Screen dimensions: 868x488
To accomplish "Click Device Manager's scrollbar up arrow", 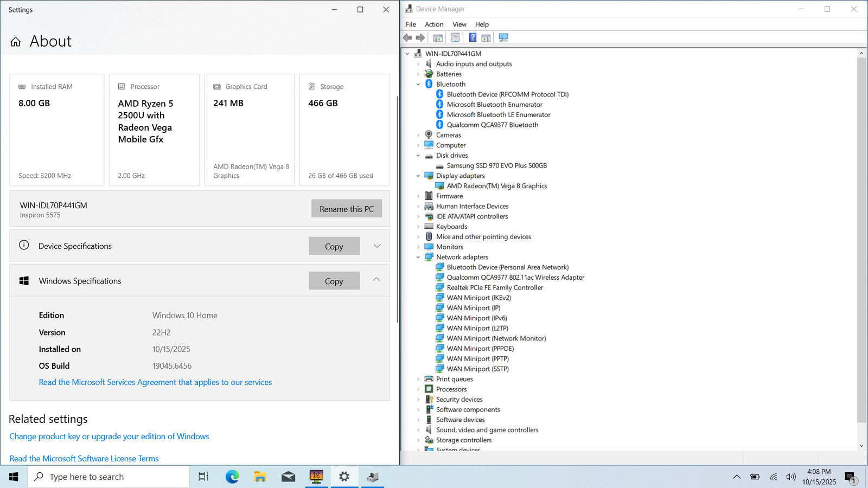I will coord(861,53).
